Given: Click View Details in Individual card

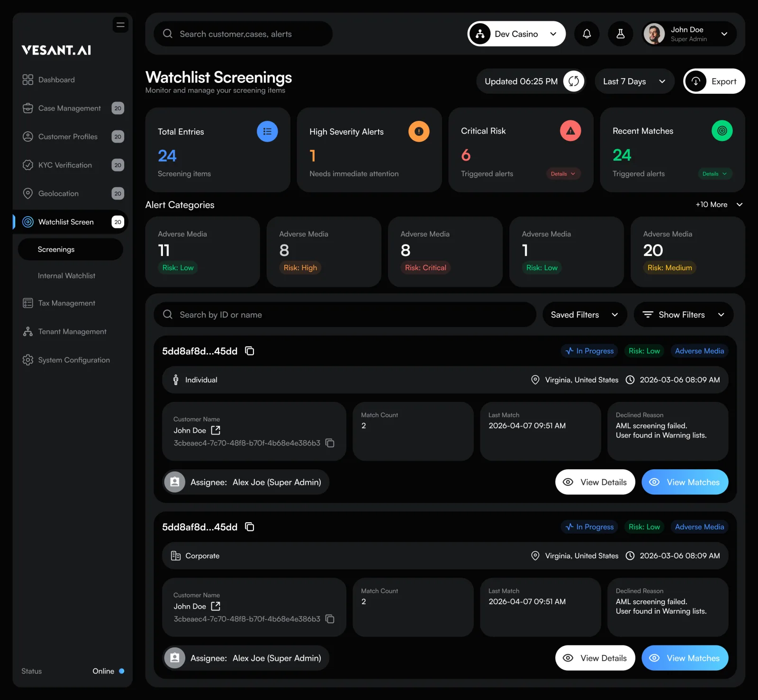Looking at the screenshot, I should 595,482.
